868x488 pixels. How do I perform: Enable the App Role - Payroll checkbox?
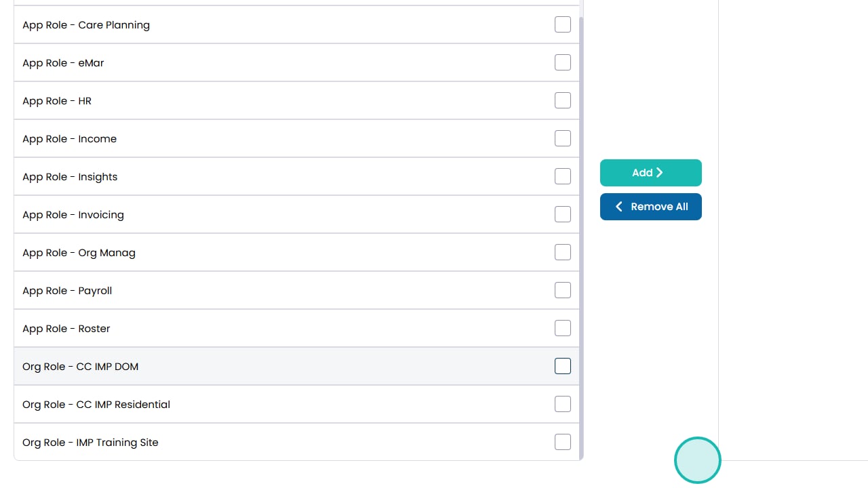[x=563, y=290]
